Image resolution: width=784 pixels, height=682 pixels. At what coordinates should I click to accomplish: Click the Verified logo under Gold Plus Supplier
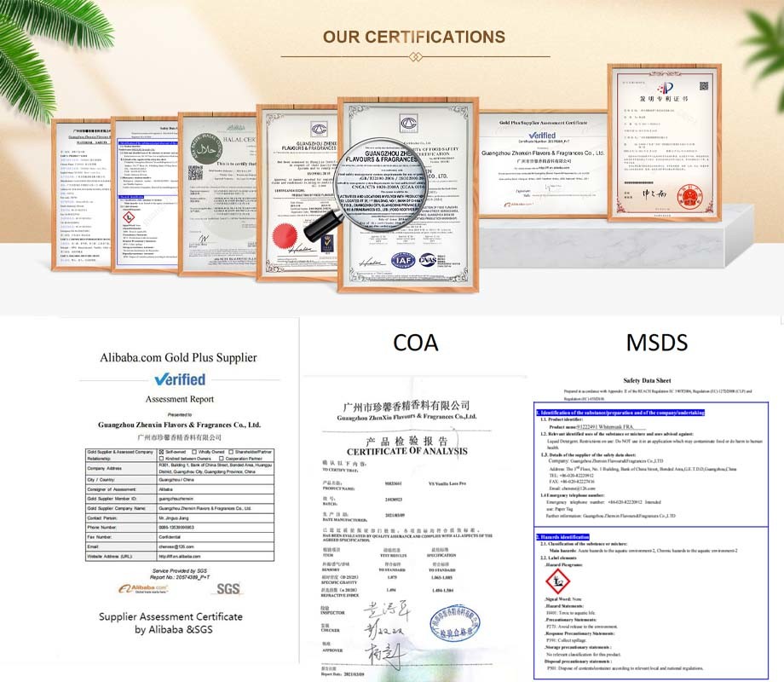click(x=180, y=379)
